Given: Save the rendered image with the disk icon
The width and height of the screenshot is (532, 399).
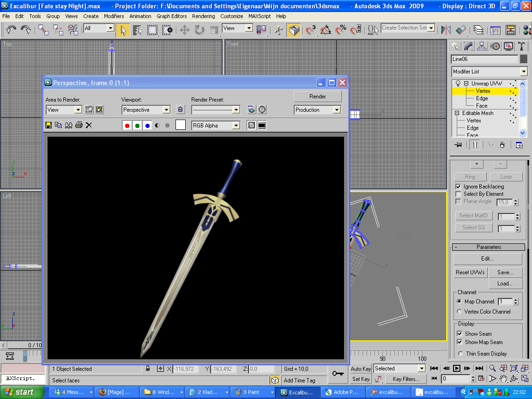Looking at the screenshot, I should 48,125.
